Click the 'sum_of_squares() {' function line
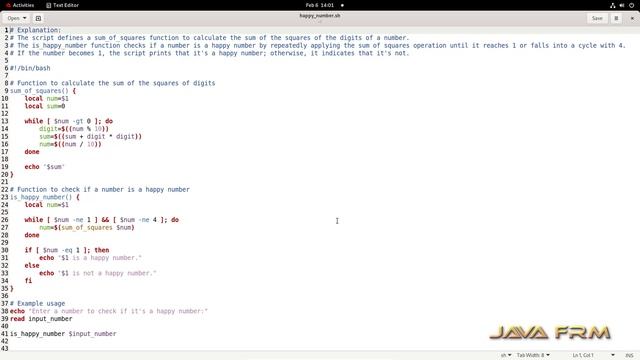Screen dimensions: 640x360 (43, 91)
